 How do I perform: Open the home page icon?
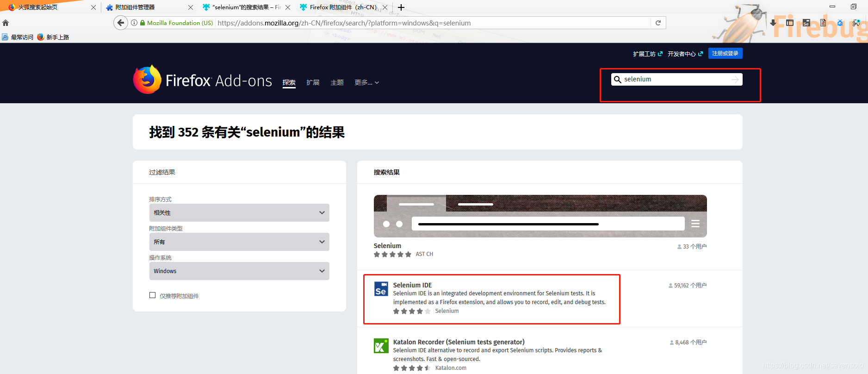click(x=6, y=23)
